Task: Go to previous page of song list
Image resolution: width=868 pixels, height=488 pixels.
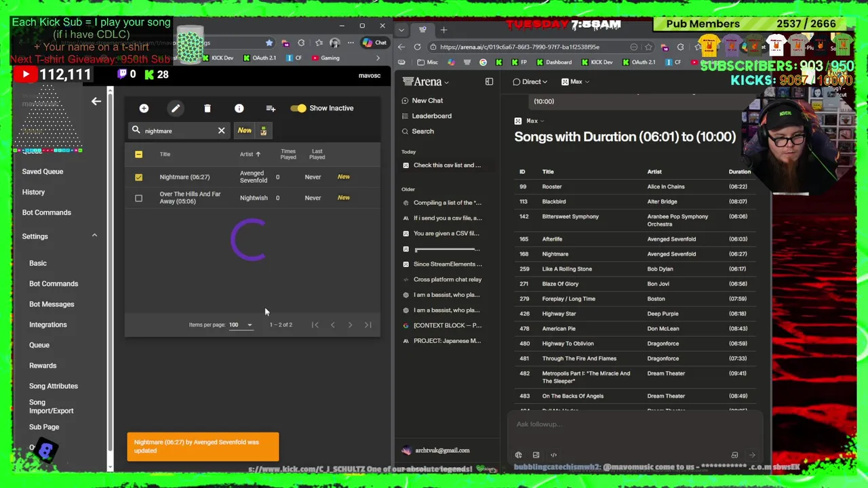Action: [332, 325]
